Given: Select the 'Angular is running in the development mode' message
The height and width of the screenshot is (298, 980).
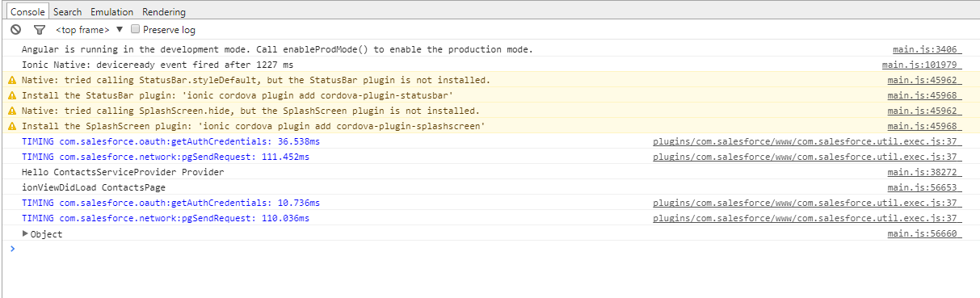Looking at the screenshot, I should point(277,49).
